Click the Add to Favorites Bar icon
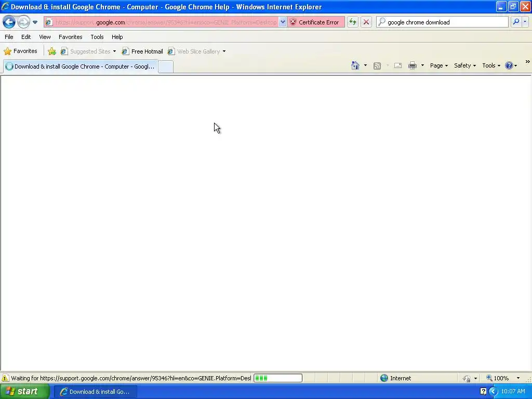Image resolution: width=532 pixels, height=399 pixels. point(52,51)
